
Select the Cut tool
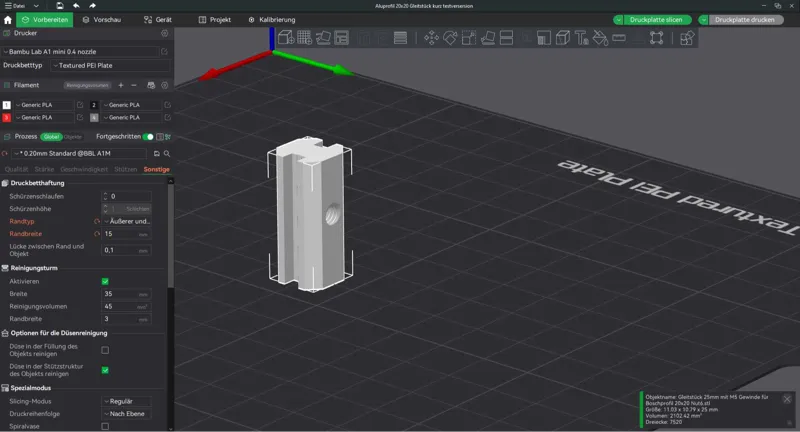[x=506, y=38]
